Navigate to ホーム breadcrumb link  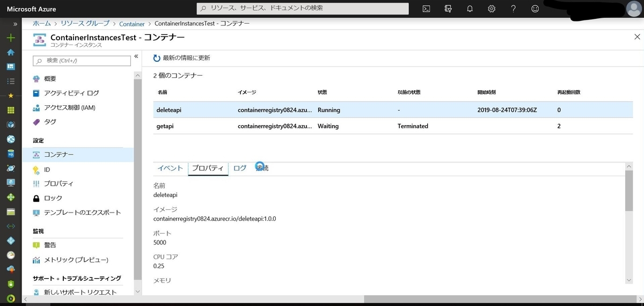(41, 24)
